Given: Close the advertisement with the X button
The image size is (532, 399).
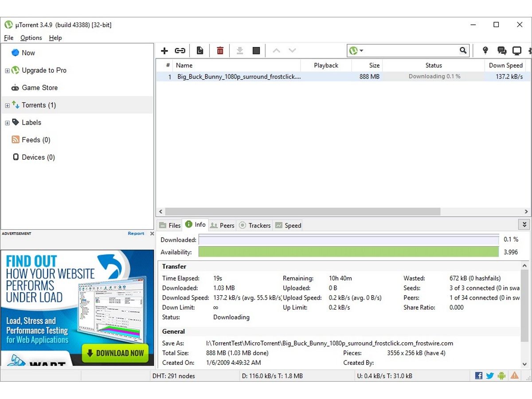Looking at the screenshot, I should click(152, 234).
